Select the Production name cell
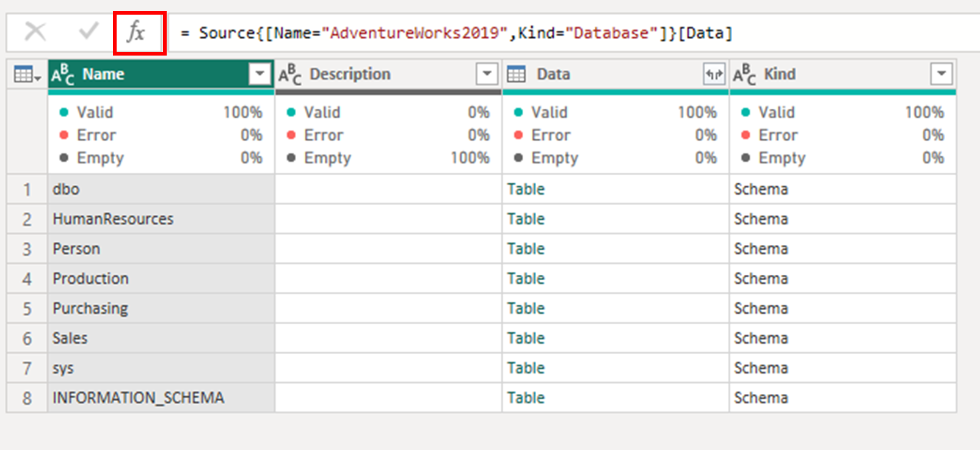The width and height of the screenshot is (980, 450). pyautogui.click(x=161, y=278)
